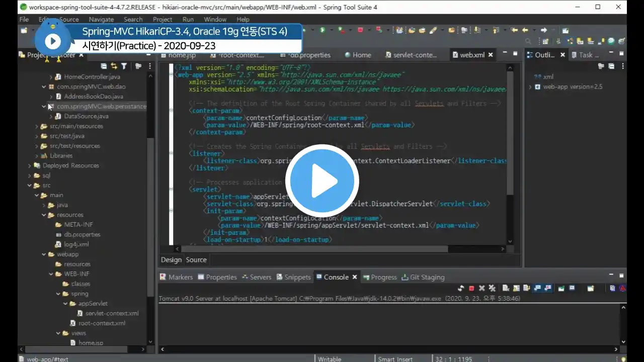Screen dimensions: 644x362
Task: Open the filter funnel icon in Project Explorer
Action: 124,66
